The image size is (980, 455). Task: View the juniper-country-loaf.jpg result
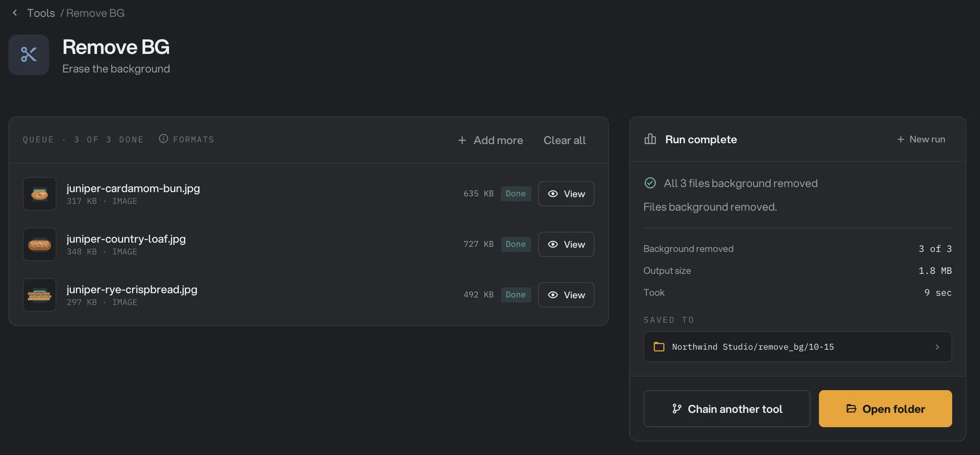point(566,244)
